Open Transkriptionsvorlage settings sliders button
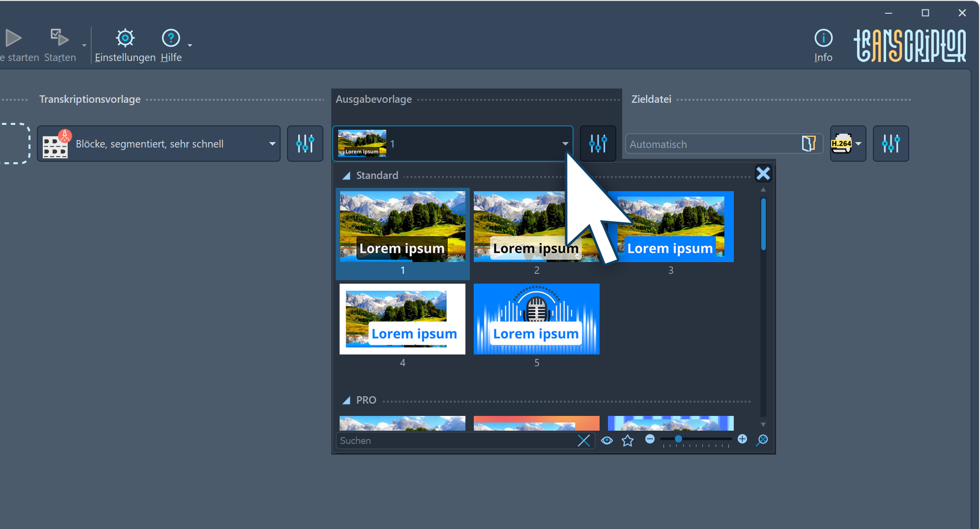The height and width of the screenshot is (529, 980). pos(305,144)
